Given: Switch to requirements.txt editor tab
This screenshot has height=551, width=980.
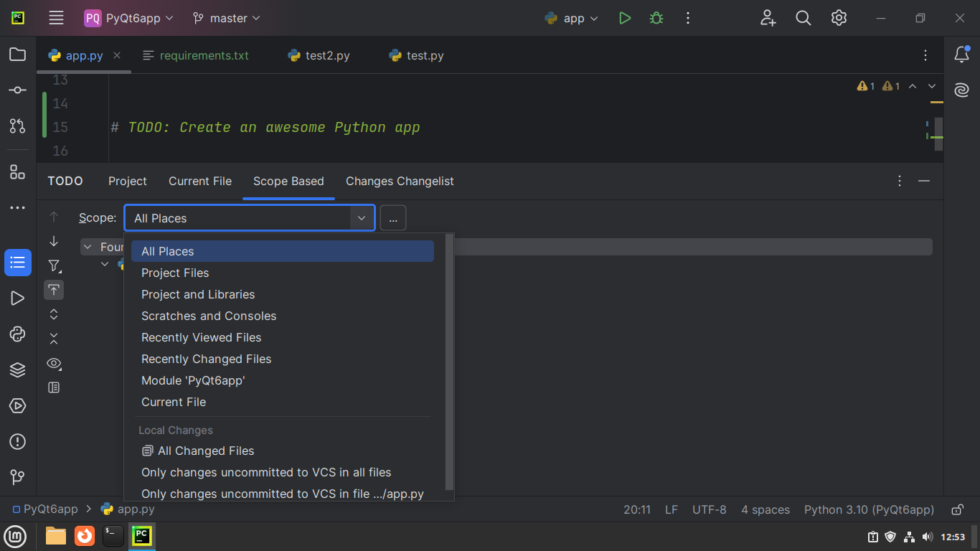Looking at the screenshot, I should pos(196,55).
